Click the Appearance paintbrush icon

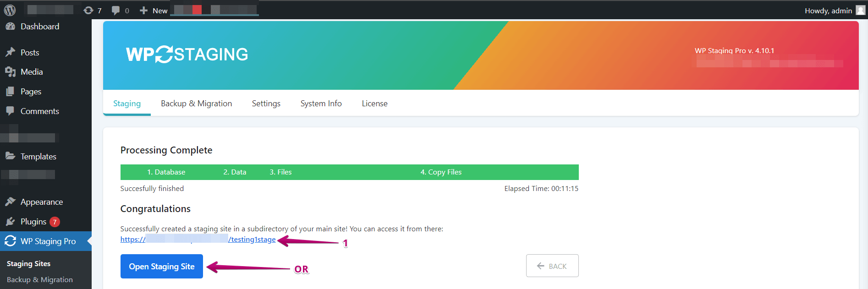pos(10,202)
